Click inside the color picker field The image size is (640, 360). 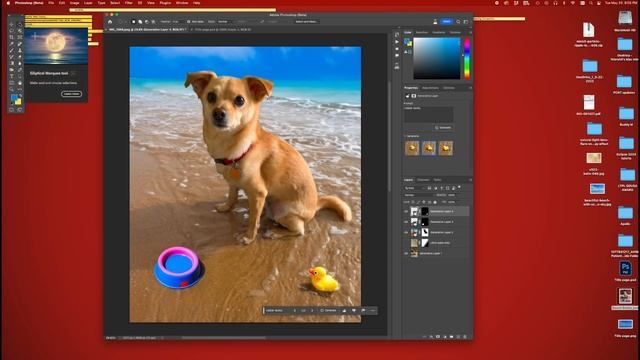pos(437,58)
